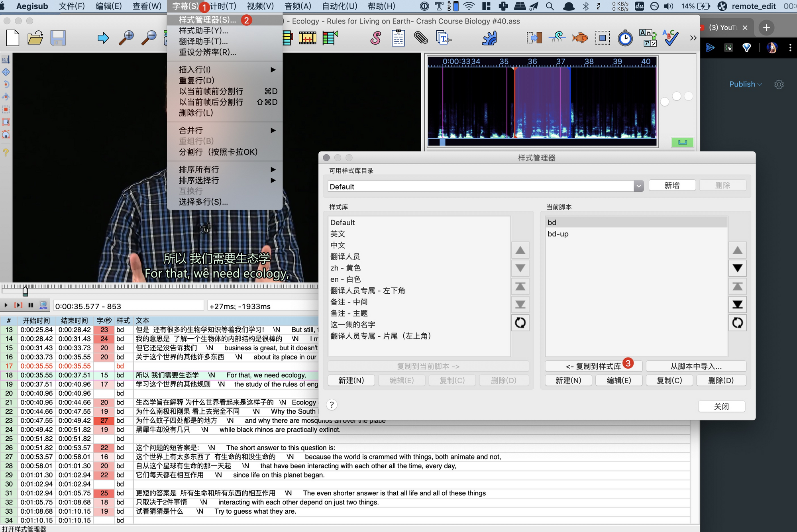This screenshot has height=532, width=797.
Task: Click the Open subtitles folder icon
Action: tap(35, 38)
